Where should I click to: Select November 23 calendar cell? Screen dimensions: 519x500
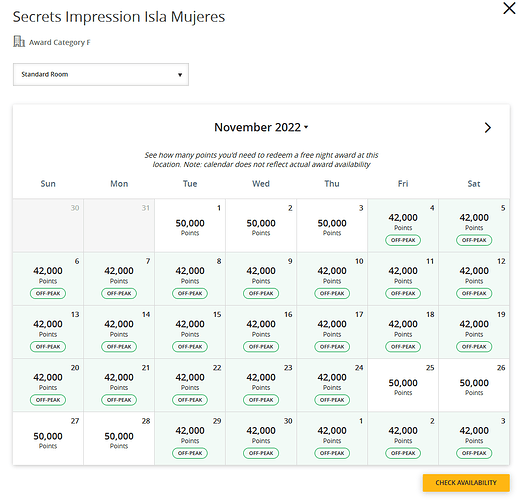[x=261, y=385]
